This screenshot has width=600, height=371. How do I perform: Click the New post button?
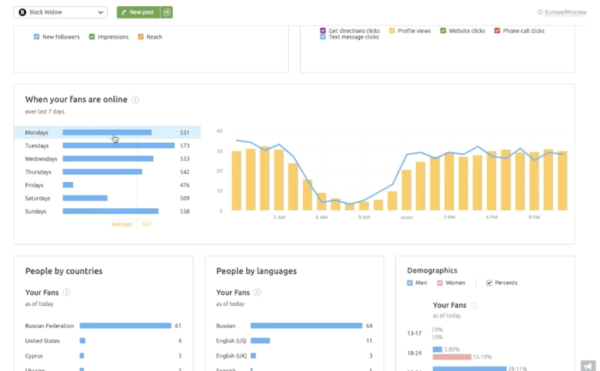point(139,12)
